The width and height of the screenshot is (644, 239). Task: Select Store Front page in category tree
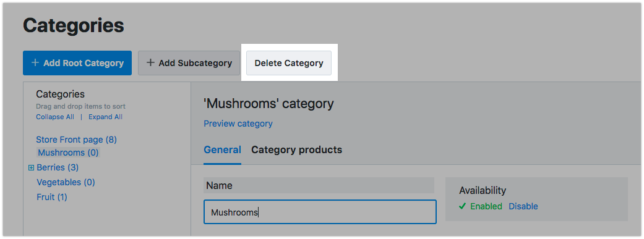point(76,140)
